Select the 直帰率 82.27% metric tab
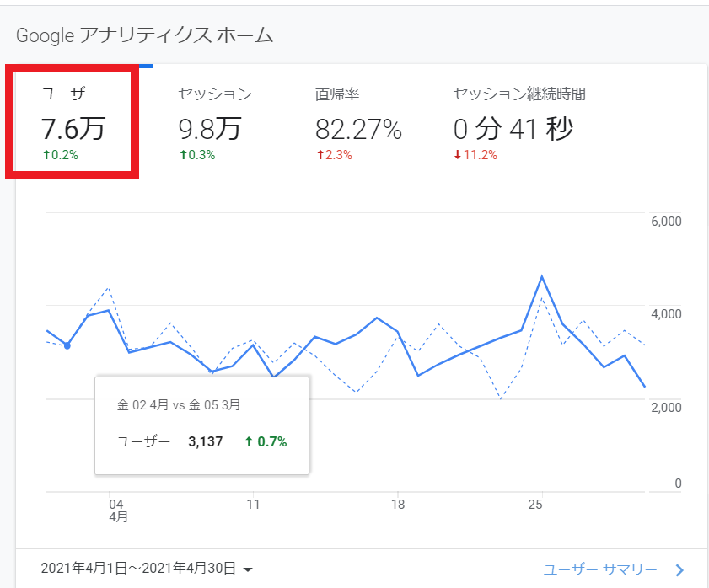The image size is (709, 588). pyautogui.click(x=358, y=122)
